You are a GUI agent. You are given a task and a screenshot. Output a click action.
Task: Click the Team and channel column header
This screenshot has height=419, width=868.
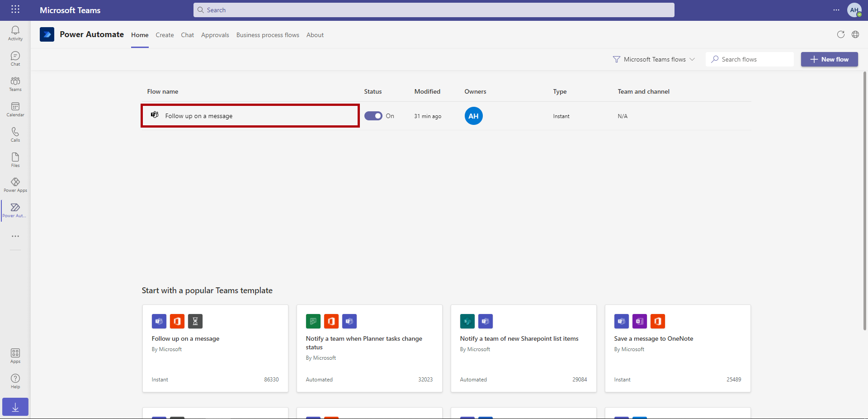[644, 91]
